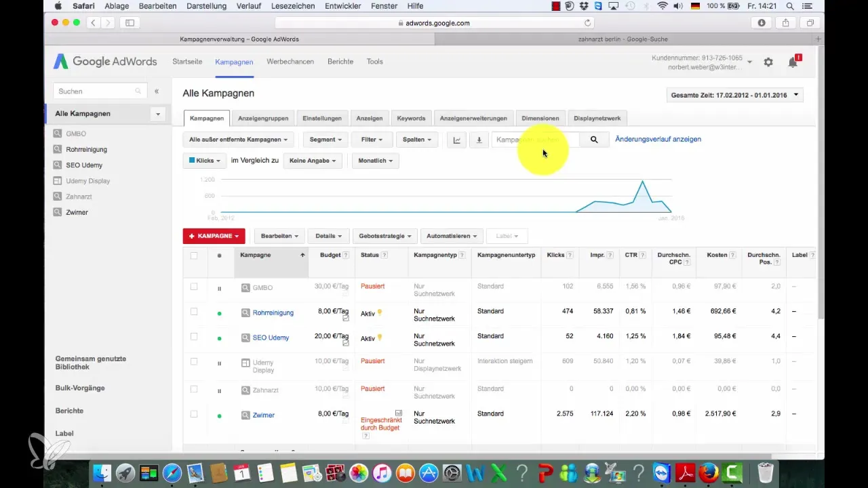This screenshot has width=868, height=488.
Task: Click the green active status dot for Rohrreinigung
Action: tap(219, 313)
